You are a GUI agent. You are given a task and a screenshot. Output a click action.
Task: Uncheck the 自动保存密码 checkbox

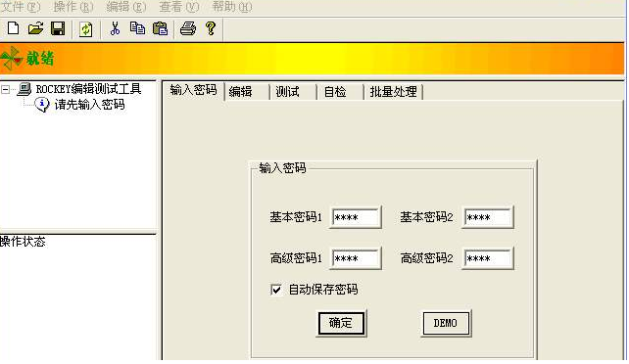(276, 290)
